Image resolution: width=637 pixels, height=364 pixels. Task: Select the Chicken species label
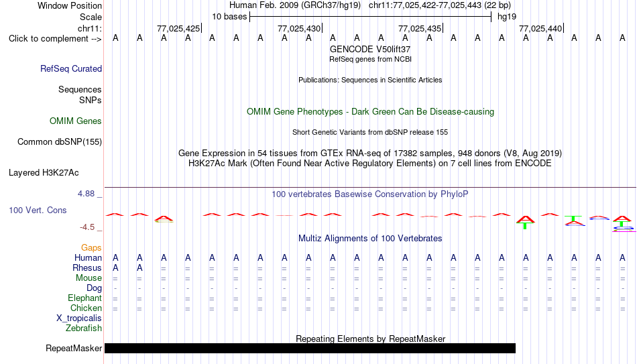(x=86, y=308)
